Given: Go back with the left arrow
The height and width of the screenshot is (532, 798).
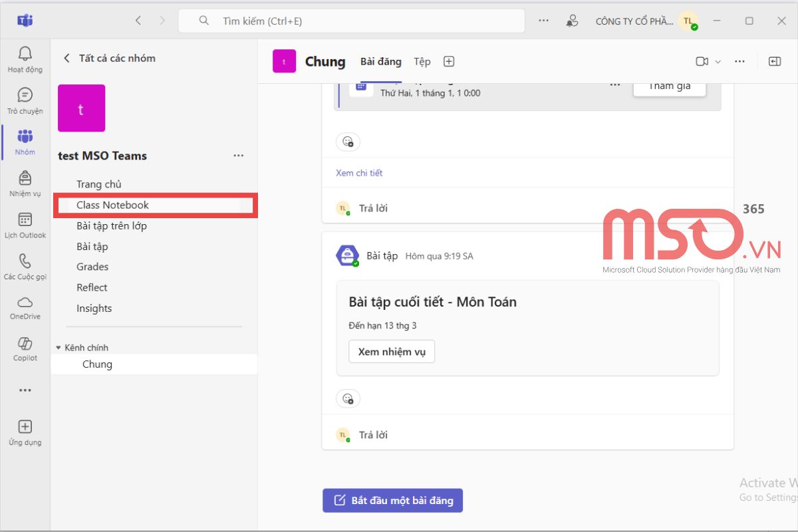Looking at the screenshot, I should pyautogui.click(x=138, y=21).
